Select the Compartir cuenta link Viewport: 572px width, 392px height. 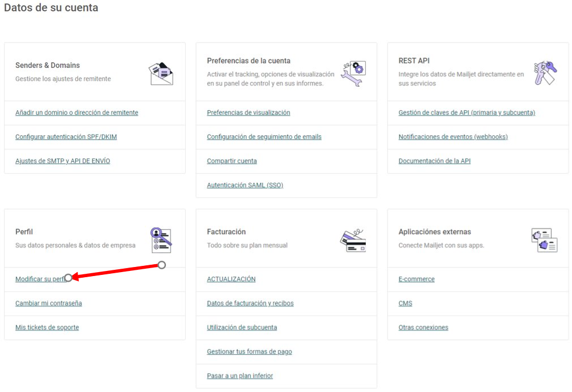tap(232, 161)
